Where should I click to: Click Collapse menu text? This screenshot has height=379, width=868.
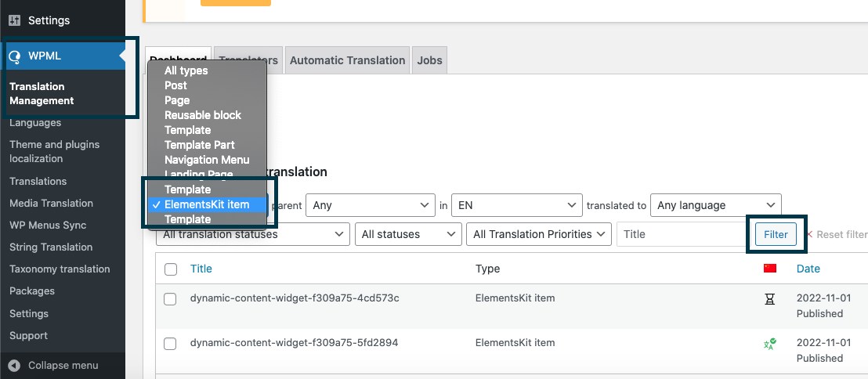(63, 365)
